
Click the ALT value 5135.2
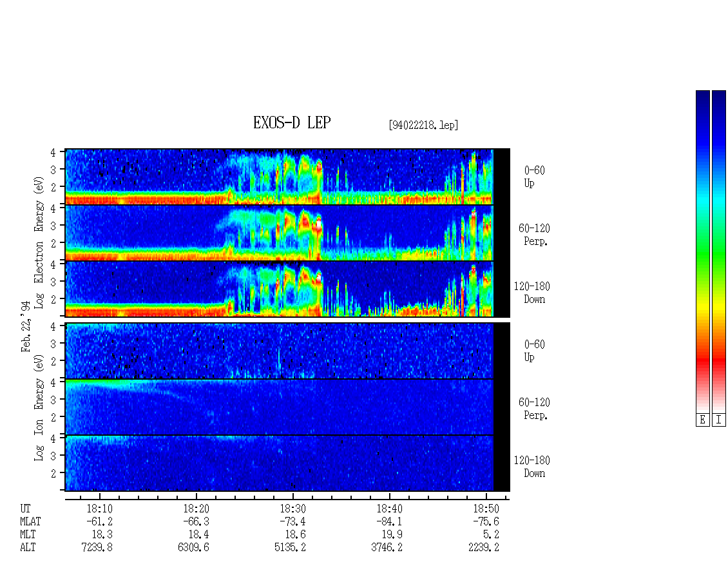coord(290,548)
